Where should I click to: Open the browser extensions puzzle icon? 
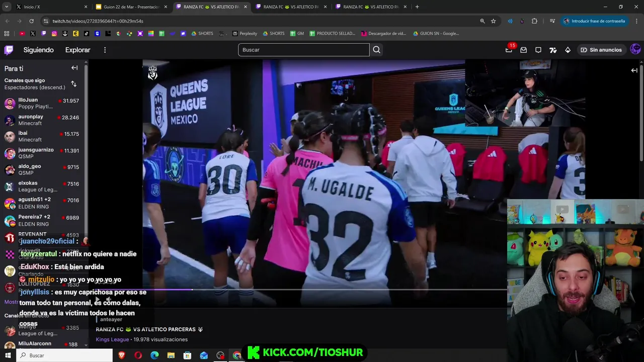(534, 21)
